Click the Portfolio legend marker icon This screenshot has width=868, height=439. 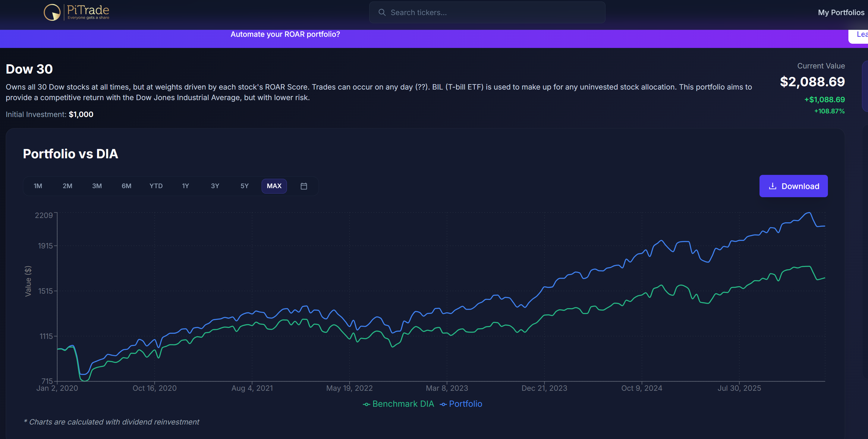(x=443, y=404)
